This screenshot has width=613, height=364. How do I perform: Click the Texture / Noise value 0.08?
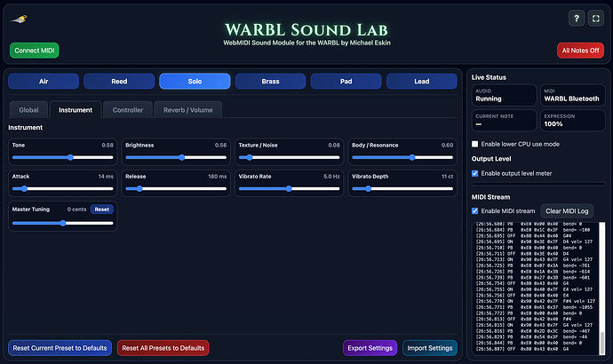pos(334,145)
